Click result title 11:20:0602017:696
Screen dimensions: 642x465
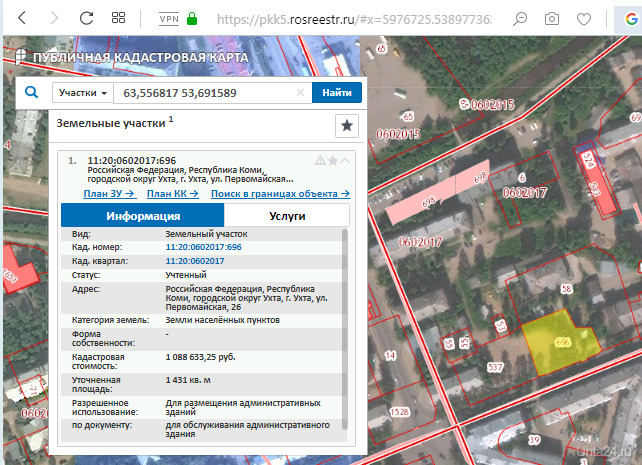(x=132, y=160)
